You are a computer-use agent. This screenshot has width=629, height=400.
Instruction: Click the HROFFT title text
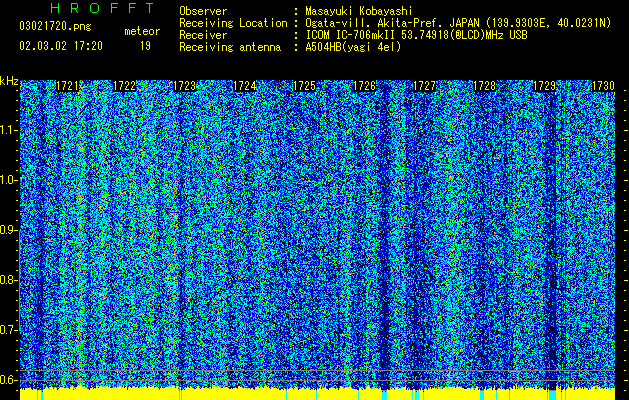tap(103, 8)
